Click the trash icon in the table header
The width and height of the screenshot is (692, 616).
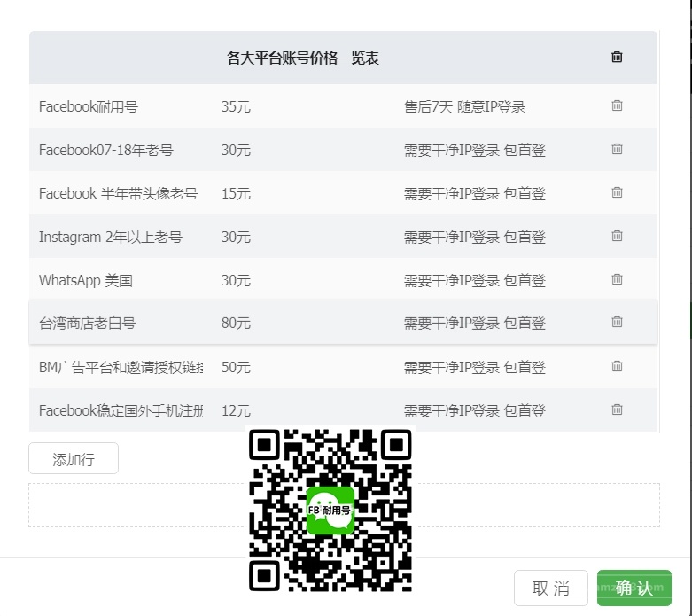pos(617,57)
